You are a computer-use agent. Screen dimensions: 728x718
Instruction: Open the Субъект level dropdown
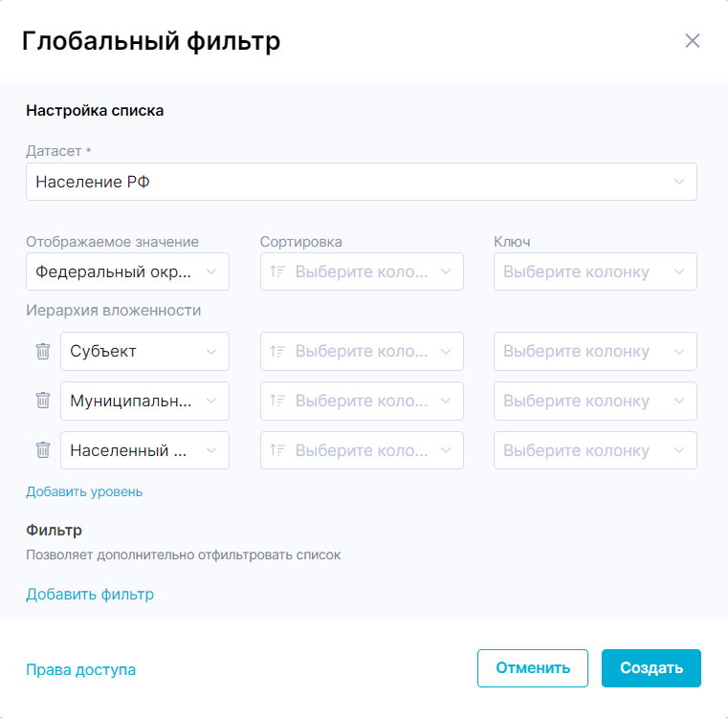pos(143,351)
